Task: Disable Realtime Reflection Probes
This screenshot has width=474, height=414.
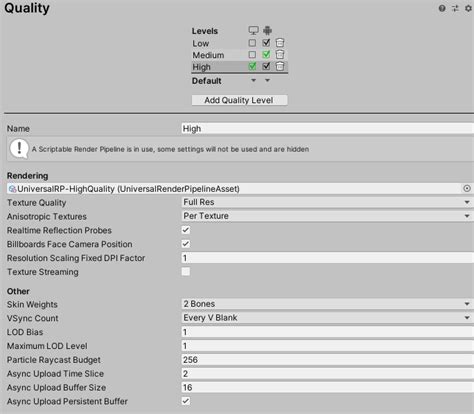Action: pyautogui.click(x=186, y=230)
